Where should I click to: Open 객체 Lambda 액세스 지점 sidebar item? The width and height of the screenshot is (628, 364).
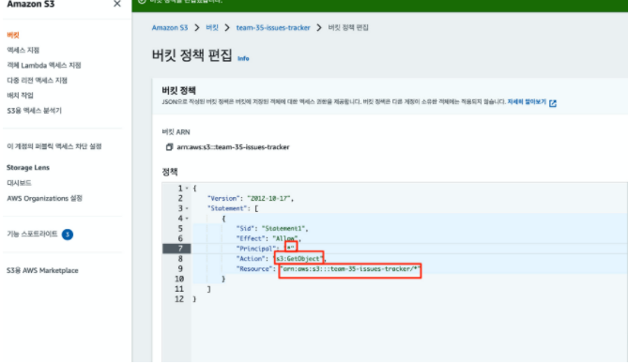point(44,66)
